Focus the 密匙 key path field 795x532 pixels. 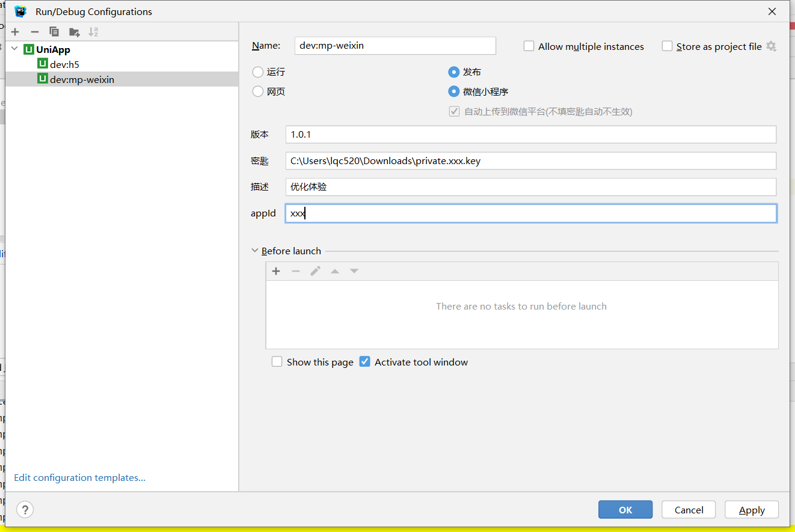[531, 161]
